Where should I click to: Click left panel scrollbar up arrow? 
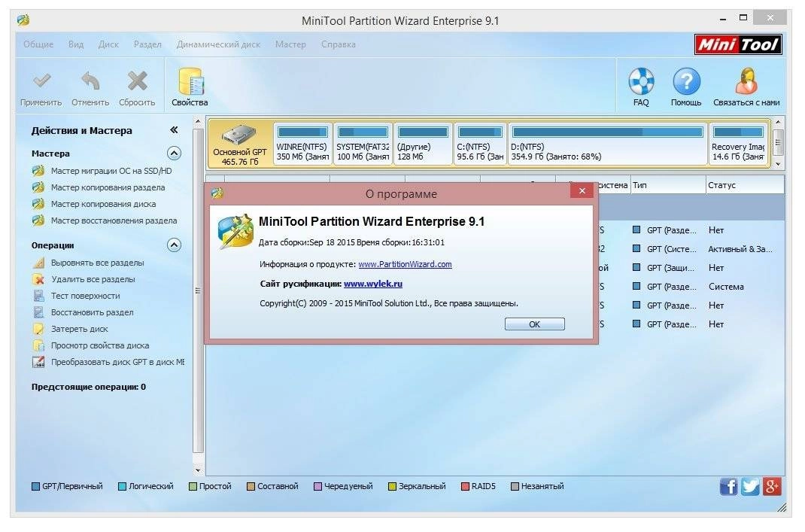198,122
